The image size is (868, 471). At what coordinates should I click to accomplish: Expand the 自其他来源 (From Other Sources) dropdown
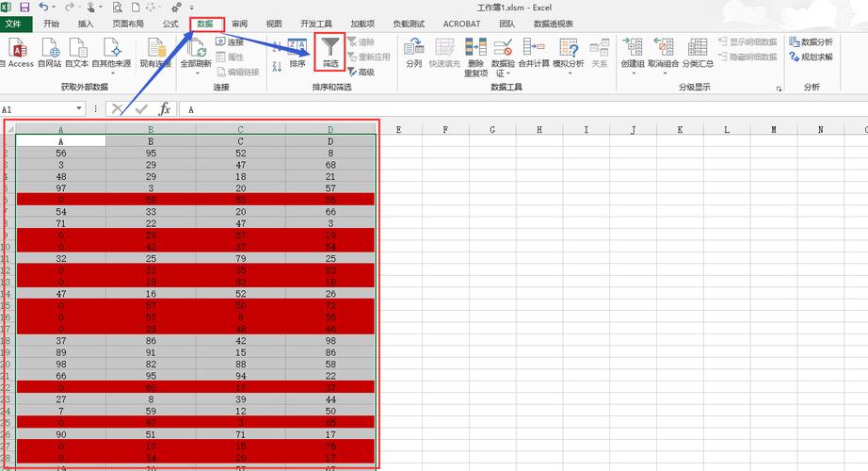click(112, 73)
